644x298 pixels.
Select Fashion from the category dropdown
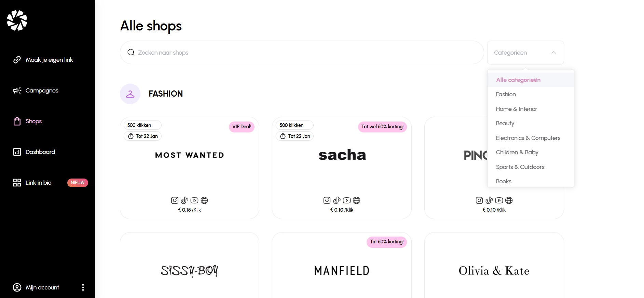pos(506,94)
